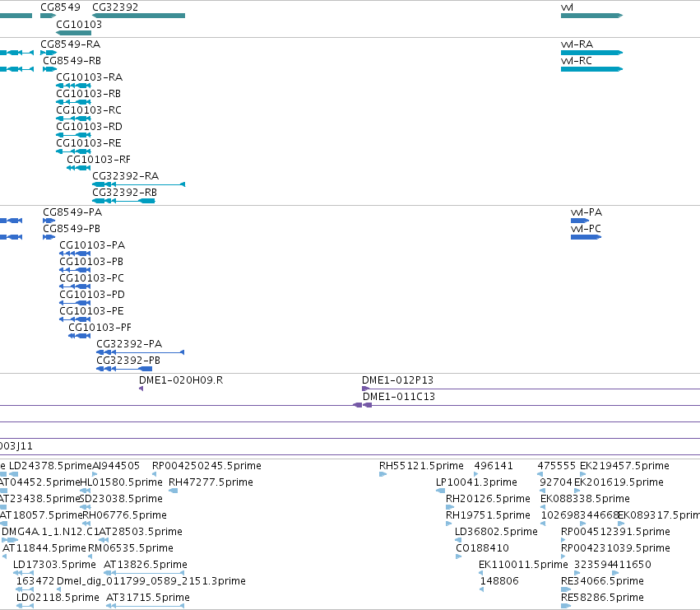
Task: Select the CG32392 gene feature label
Action: coord(115,7)
